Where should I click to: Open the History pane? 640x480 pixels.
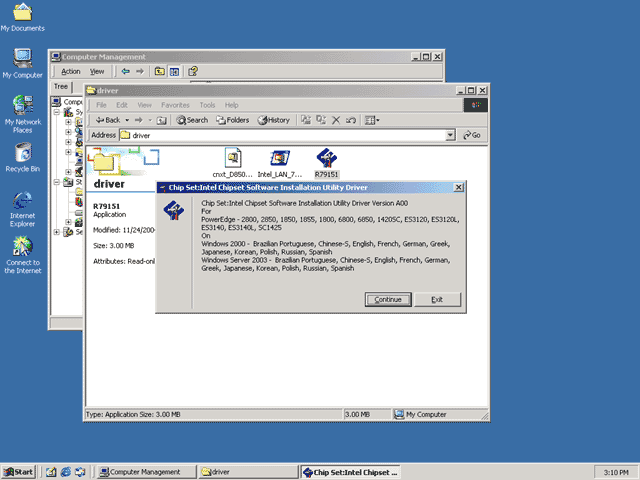(x=273, y=120)
